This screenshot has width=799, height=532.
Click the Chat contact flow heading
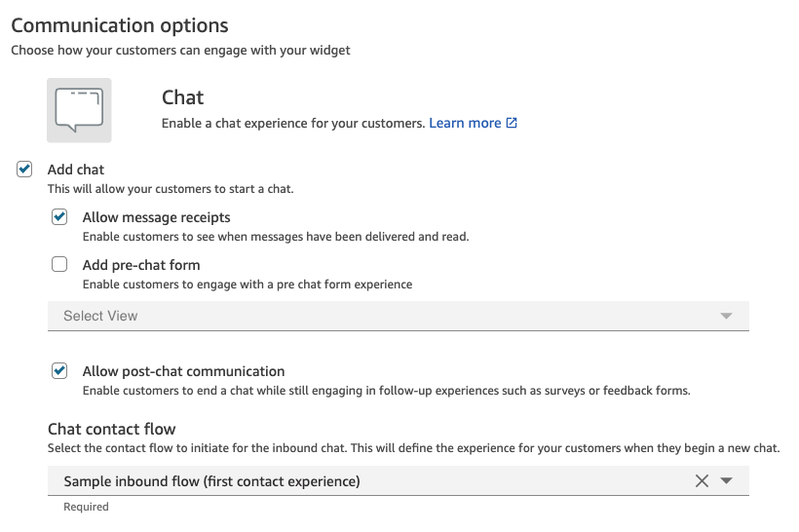[x=111, y=429]
